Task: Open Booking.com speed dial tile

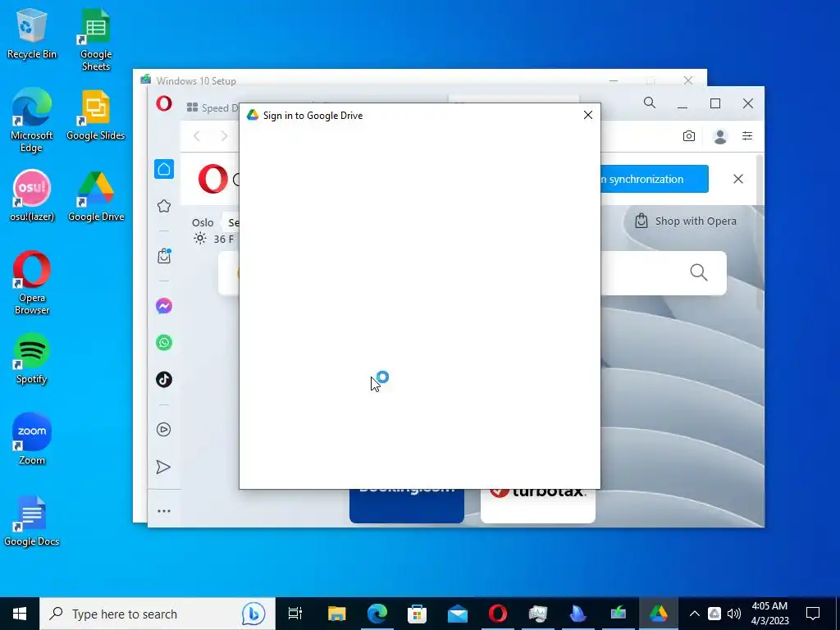Action: pos(407,506)
